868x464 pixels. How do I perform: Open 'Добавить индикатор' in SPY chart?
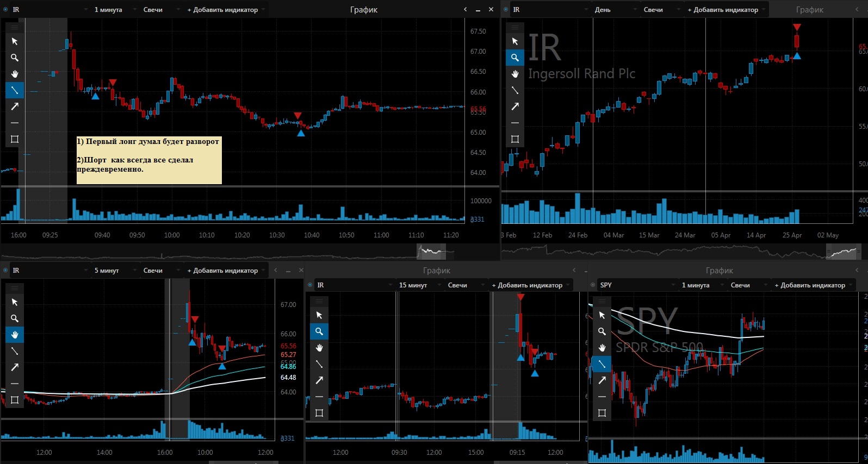click(813, 285)
